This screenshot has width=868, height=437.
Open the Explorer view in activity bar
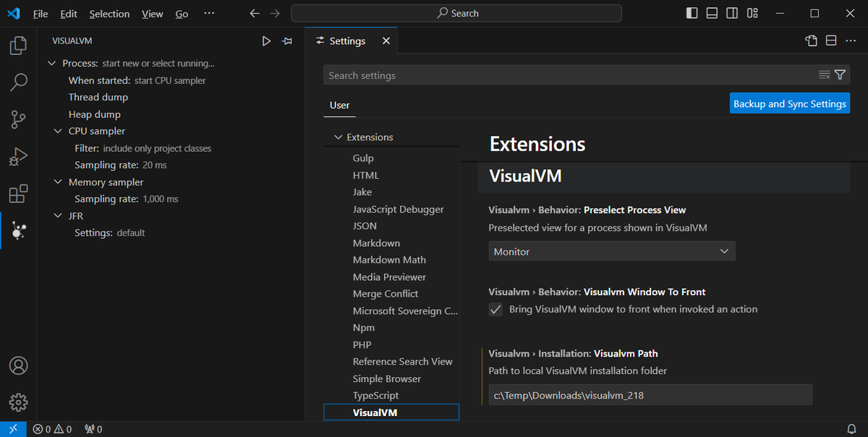[18, 46]
